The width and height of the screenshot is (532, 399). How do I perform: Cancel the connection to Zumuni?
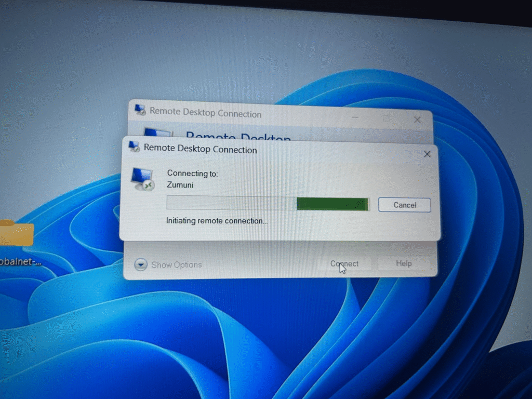click(404, 205)
